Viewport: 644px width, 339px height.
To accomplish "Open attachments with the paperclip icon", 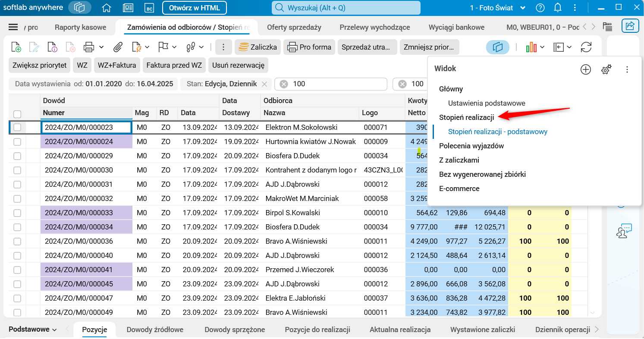I will [x=118, y=47].
